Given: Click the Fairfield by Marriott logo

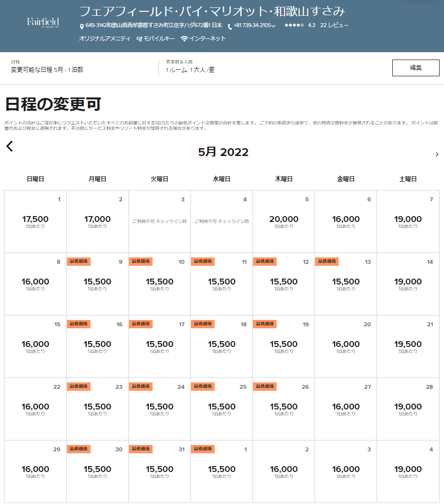Looking at the screenshot, I should coord(43,23).
